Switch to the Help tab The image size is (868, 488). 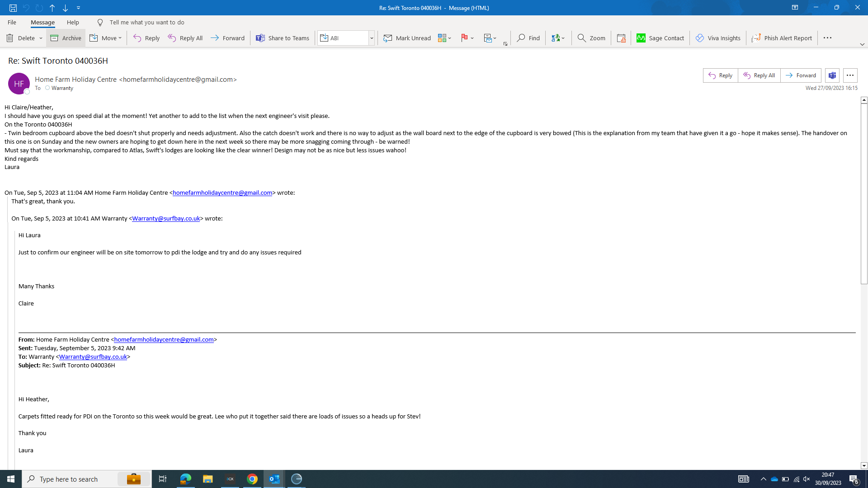coord(73,22)
